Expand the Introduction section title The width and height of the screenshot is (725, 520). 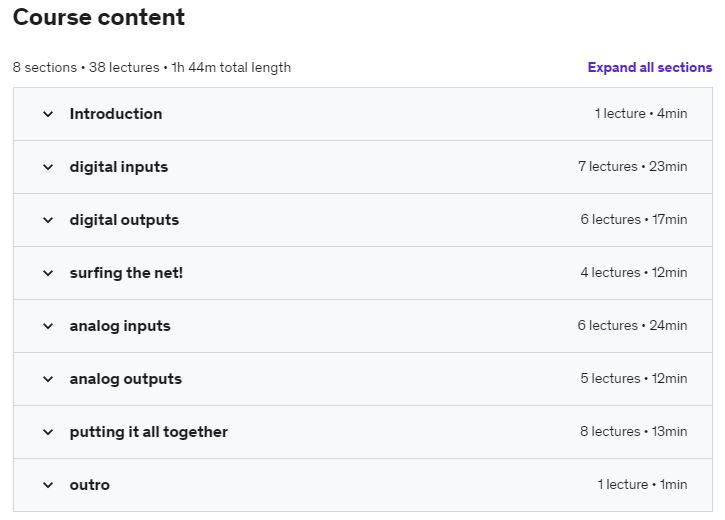[116, 114]
